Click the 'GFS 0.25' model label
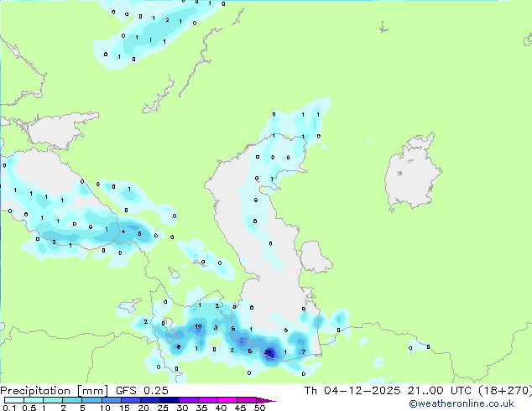The height and width of the screenshot is (411, 532). (x=142, y=391)
